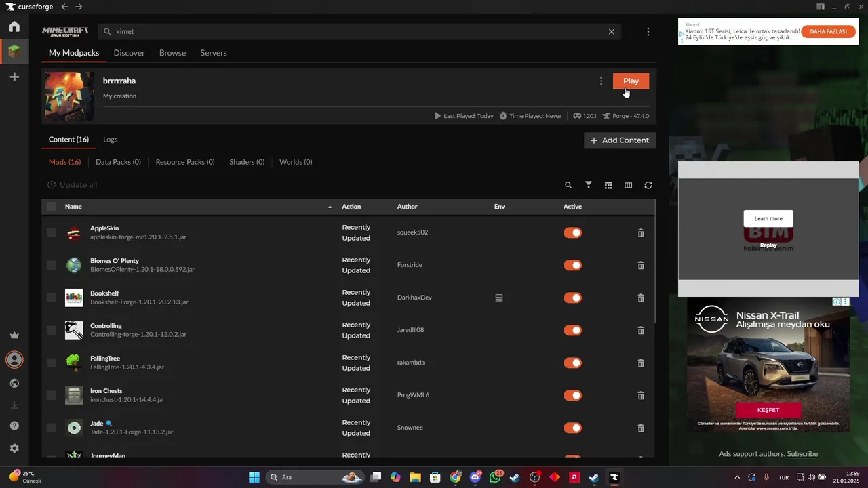Click Update all button
Screen dimensions: 868x488
tap(72, 185)
